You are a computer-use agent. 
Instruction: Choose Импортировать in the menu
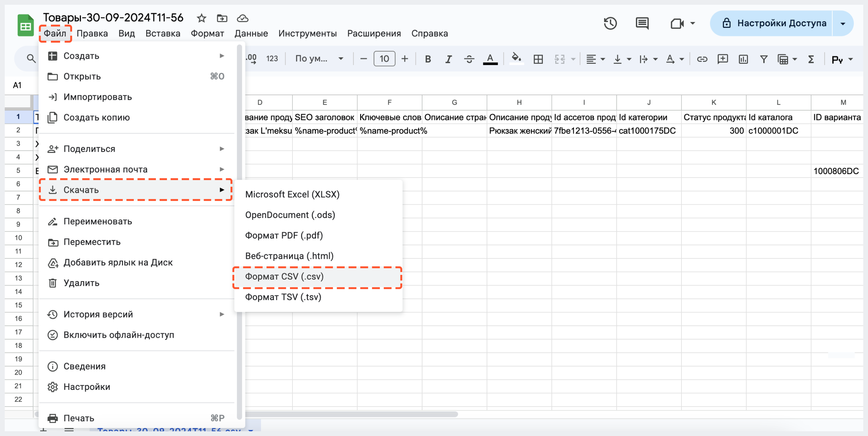click(137, 97)
